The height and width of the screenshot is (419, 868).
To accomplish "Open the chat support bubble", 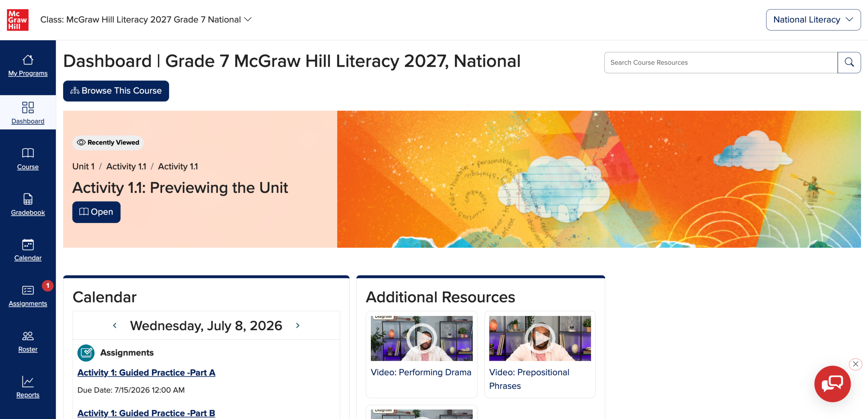I will pyautogui.click(x=832, y=384).
